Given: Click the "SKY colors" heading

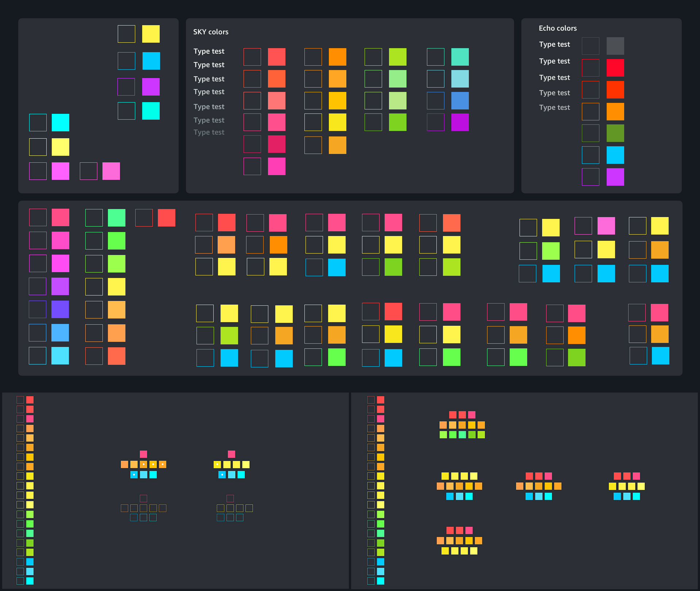Looking at the screenshot, I should pos(211,32).
